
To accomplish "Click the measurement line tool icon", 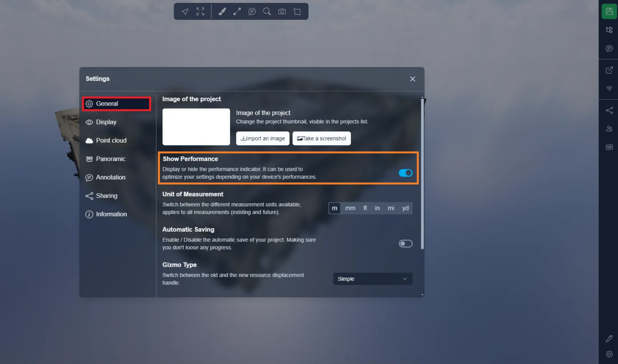I will coord(237,12).
